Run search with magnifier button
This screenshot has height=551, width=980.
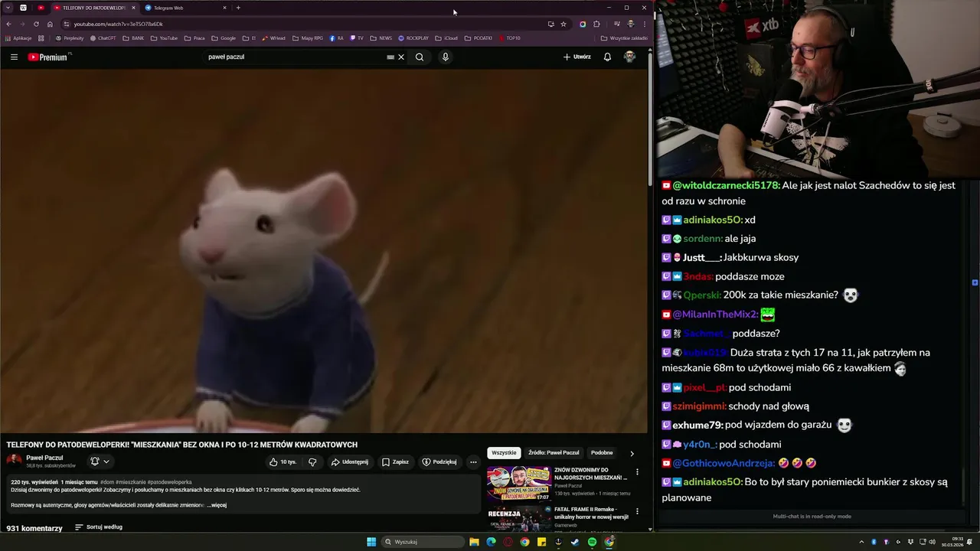point(420,57)
